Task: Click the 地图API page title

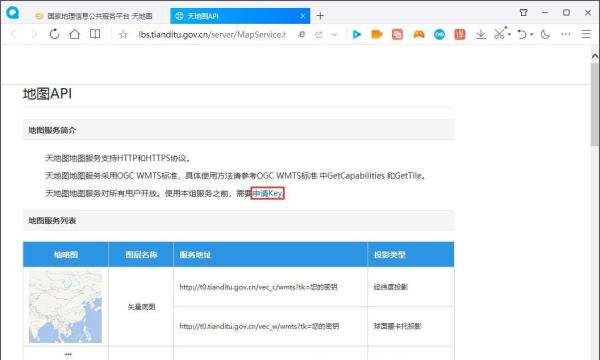Action: (x=47, y=94)
